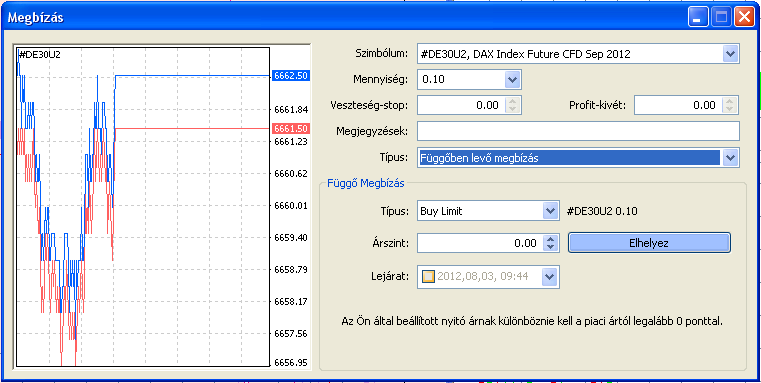
Task: Expand the Buy Limit type dropdown
Action: [x=549, y=211]
